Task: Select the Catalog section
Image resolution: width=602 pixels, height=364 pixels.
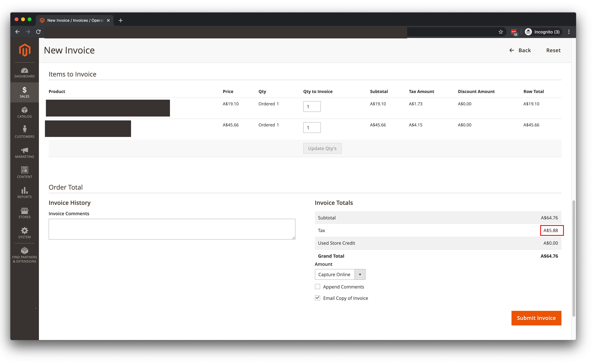Action: coord(24,112)
